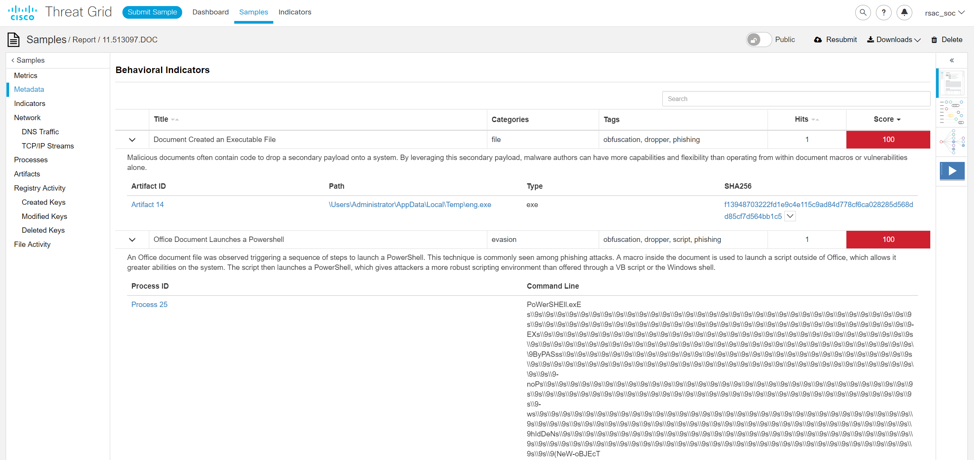
Task: Open the rsac_soc user dropdown
Action: (944, 13)
